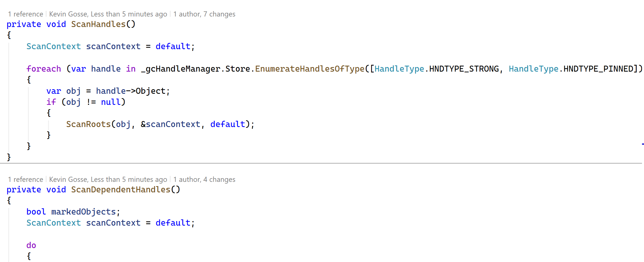The image size is (644, 262).
Task: Click "1 author, 4 changes" CodeLens link
Action: (x=204, y=180)
